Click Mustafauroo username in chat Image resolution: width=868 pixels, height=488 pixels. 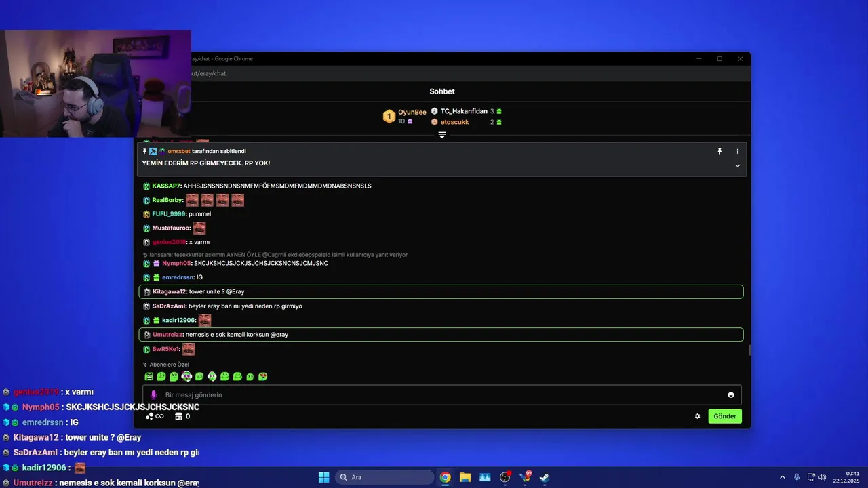point(171,228)
